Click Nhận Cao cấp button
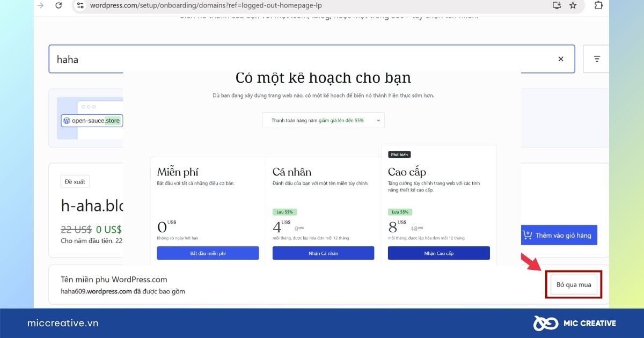This screenshot has width=644, height=338. [x=438, y=253]
